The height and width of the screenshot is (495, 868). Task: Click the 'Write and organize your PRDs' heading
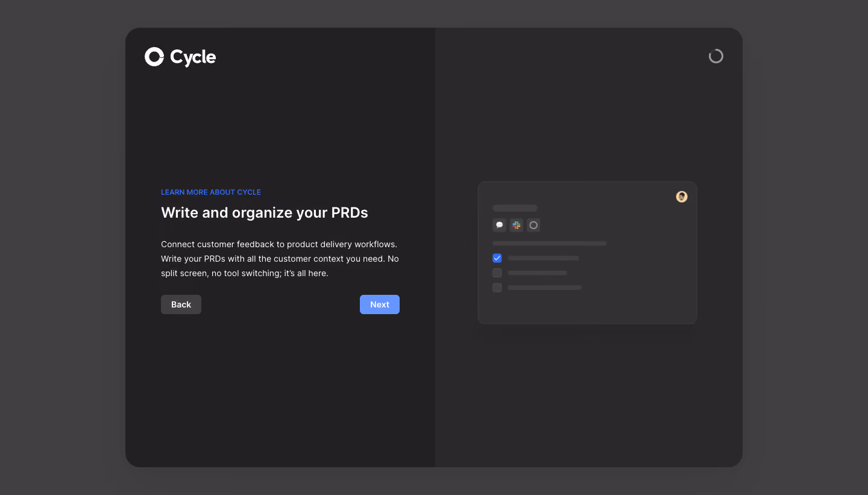265,213
